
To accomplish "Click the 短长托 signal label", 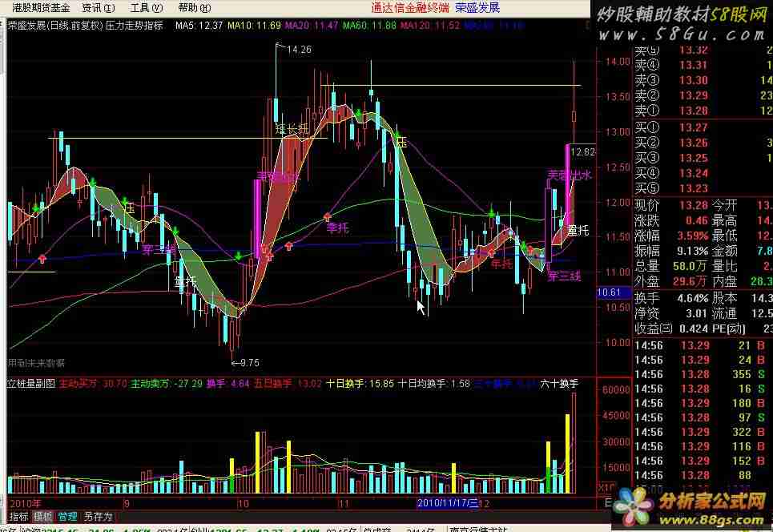I will click(x=292, y=129).
